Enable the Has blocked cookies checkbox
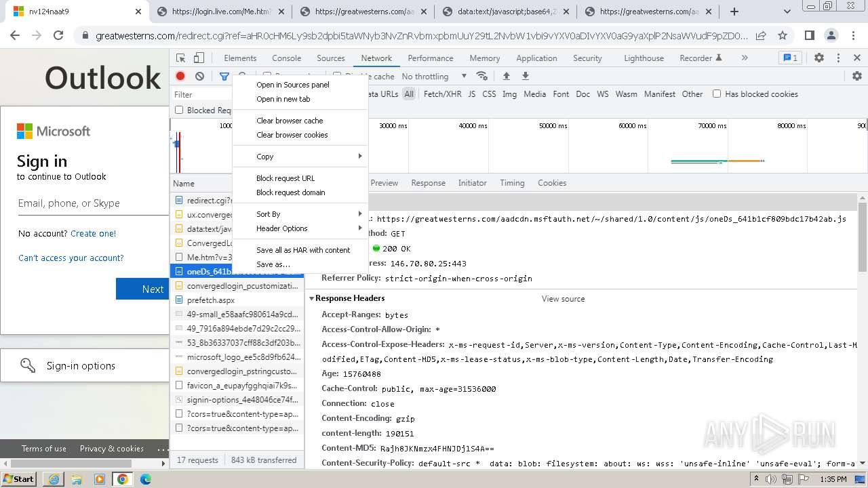 tap(717, 94)
